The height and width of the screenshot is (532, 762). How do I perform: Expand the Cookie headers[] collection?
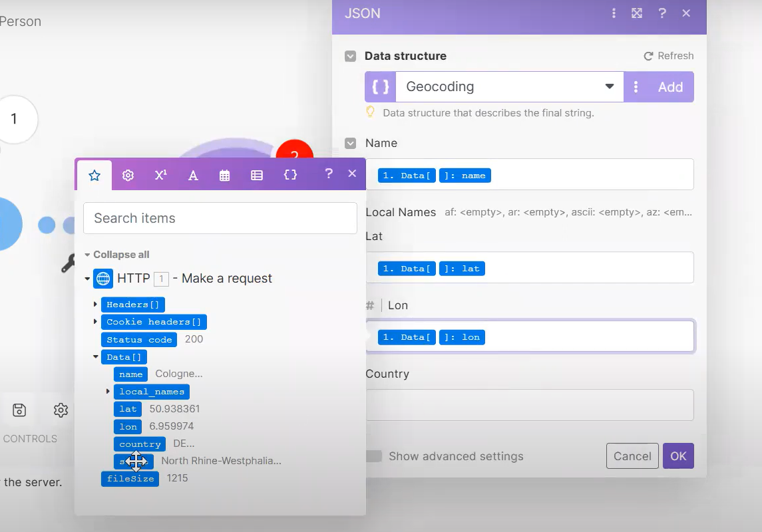click(95, 321)
